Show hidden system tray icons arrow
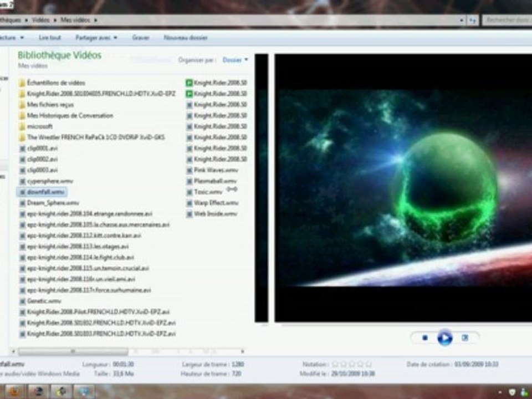The width and height of the screenshot is (532, 399). (x=500, y=392)
